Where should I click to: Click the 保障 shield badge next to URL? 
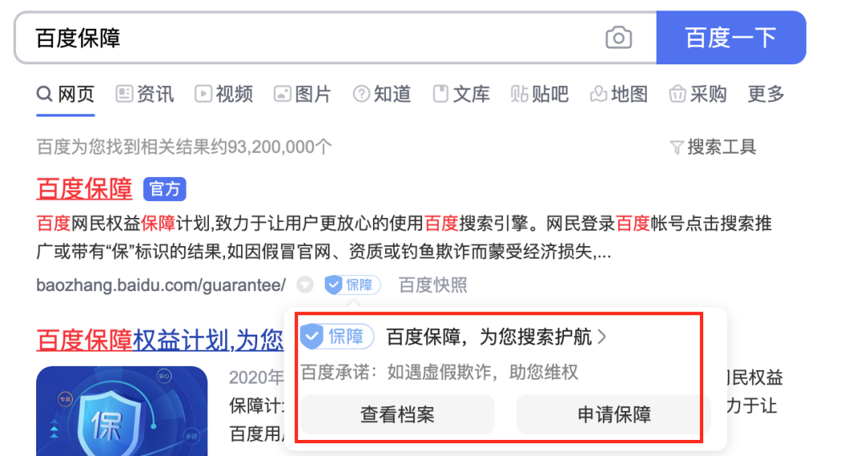(352, 285)
